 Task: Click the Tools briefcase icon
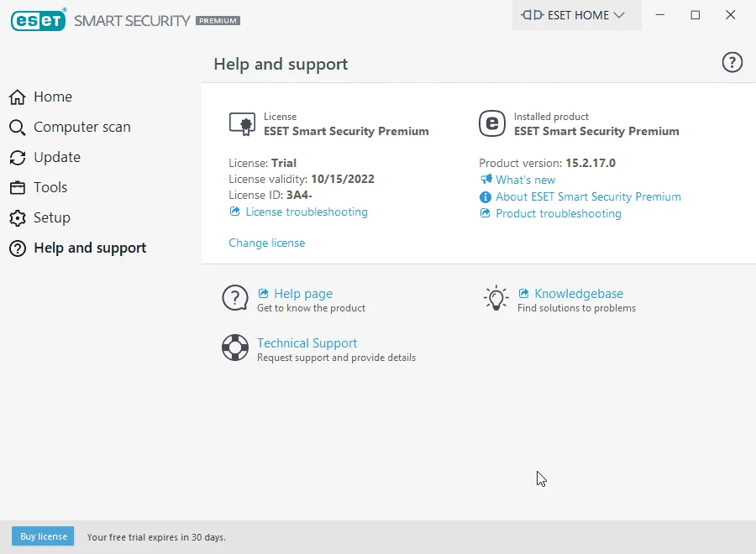click(18, 187)
